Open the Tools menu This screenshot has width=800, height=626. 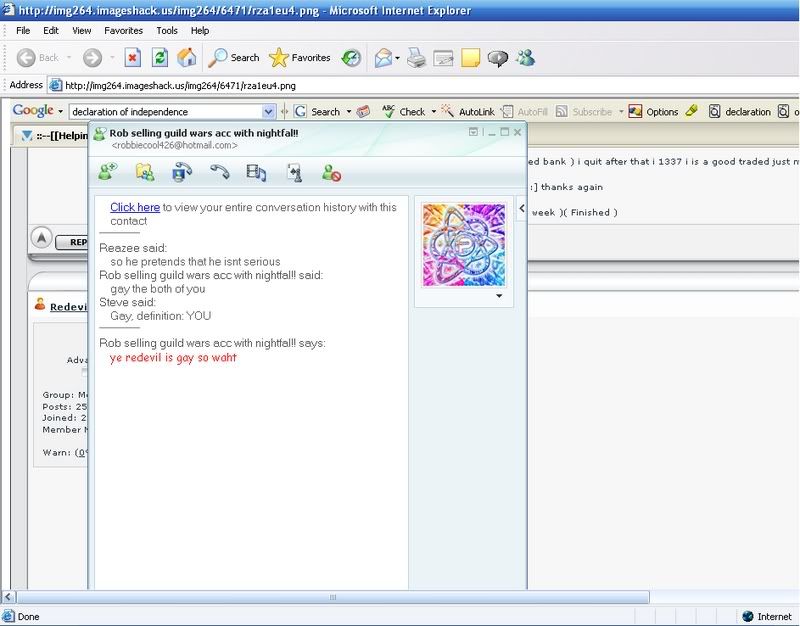tap(166, 31)
